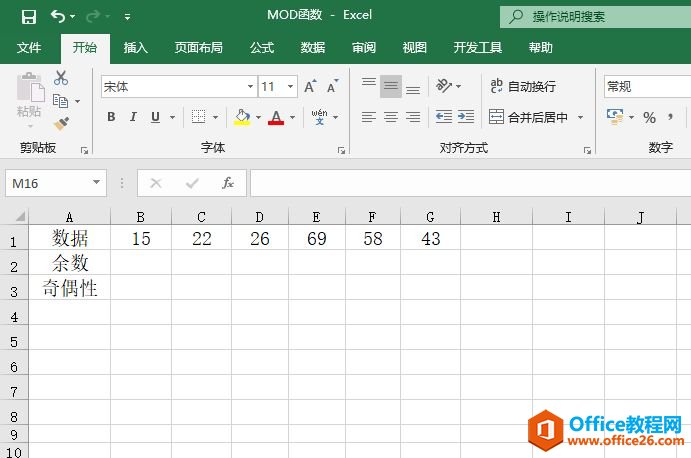691x458 pixels.
Task: Open the 数据 ribbon tab
Action: [312, 48]
